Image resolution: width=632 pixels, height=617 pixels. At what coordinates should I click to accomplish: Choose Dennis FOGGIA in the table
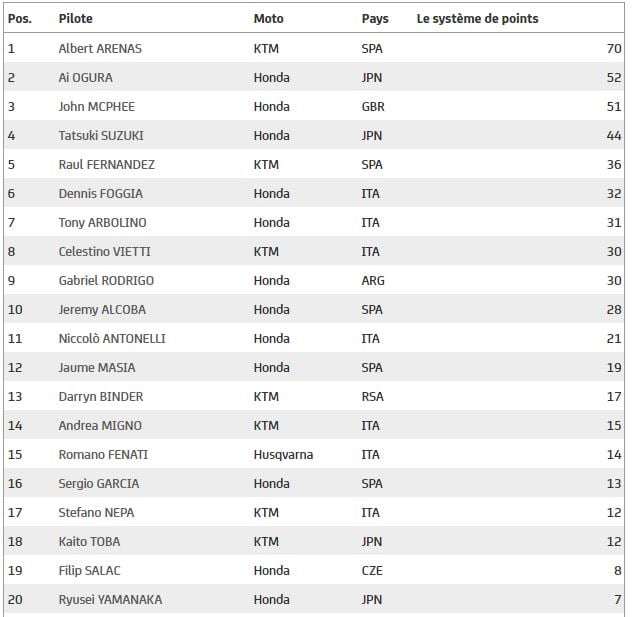coord(100,193)
